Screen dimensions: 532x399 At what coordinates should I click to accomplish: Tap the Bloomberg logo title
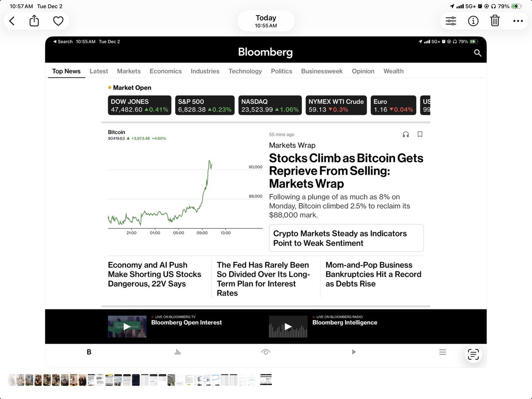pyautogui.click(x=266, y=52)
